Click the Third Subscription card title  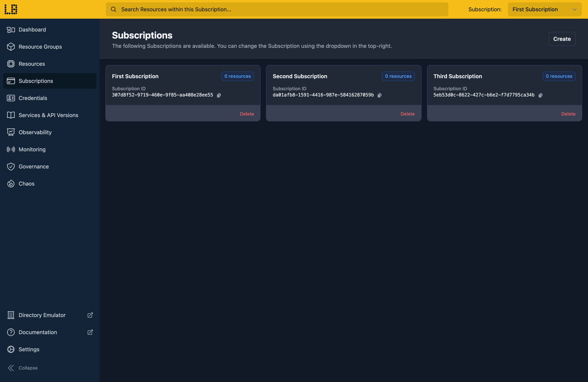click(x=458, y=76)
